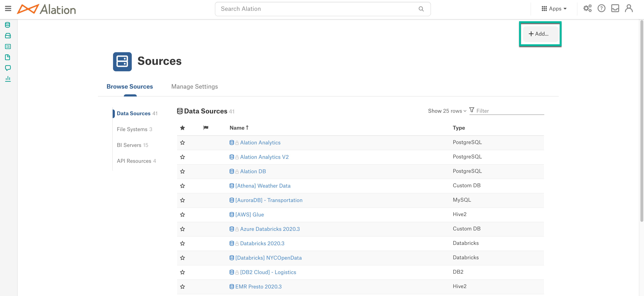Open the EMR Presto 2020.3 link
The image size is (644, 296).
click(x=258, y=286)
